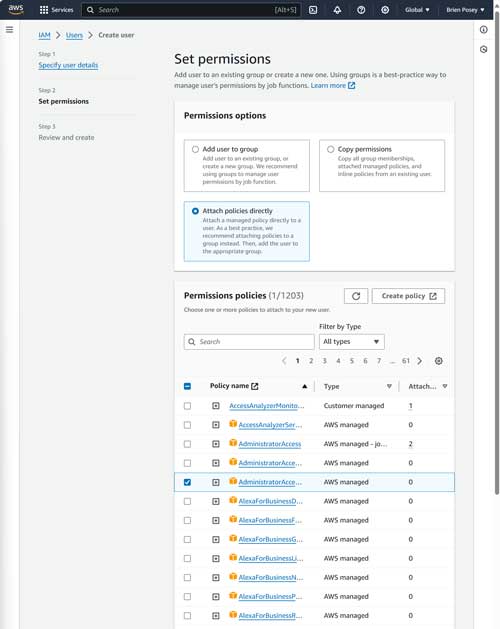Click the policy icon of AlexaForBusinessG... row
Viewport: 500px width, 629px height.
pyautogui.click(x=233, y=538)
